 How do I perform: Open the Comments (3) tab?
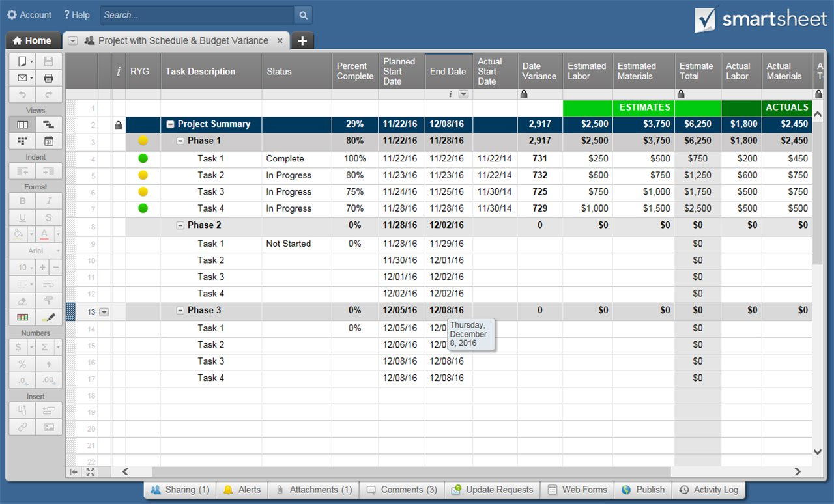pos(401,490)
